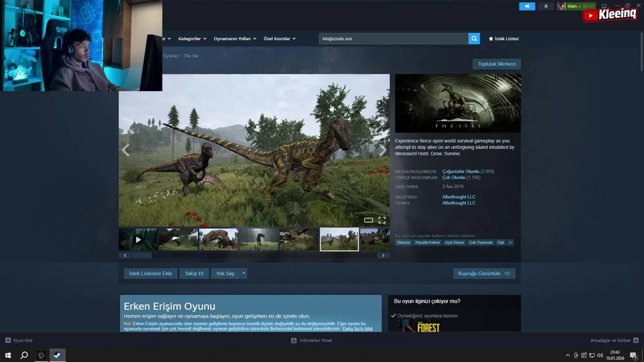The image size is (644, 362).
Task: Select the highlighted raptor screenshot thumbnail
Action: point(339,239)
